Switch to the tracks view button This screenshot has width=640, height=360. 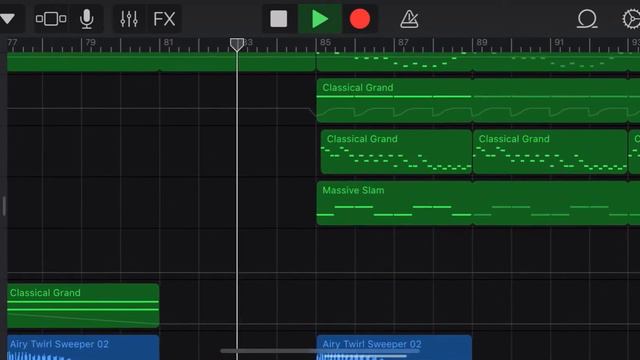pos(51,19)
